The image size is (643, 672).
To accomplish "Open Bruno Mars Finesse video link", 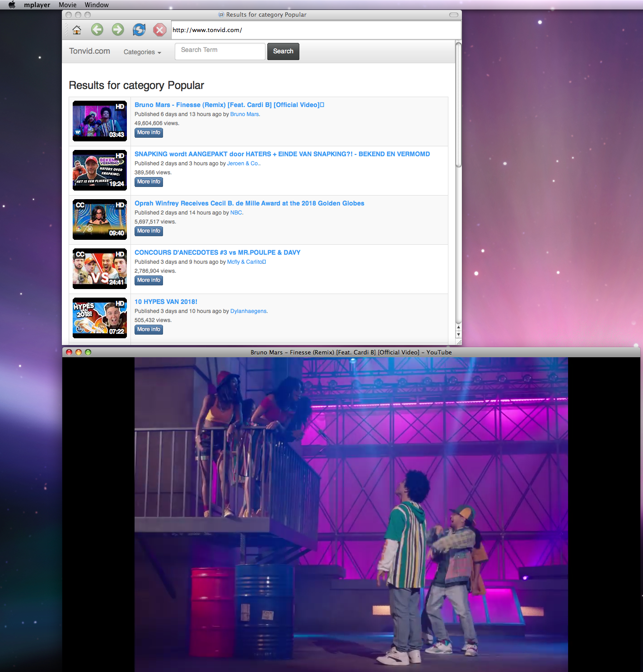I will click(x=229, y=105).
